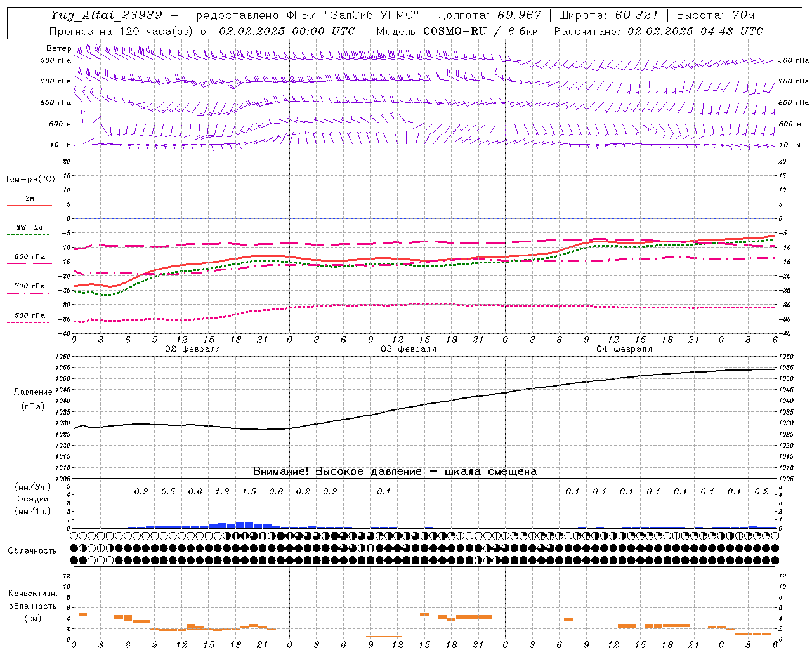Click the Тем-ра(°C) axis title
812x650 pixels.
pos(30,180)
